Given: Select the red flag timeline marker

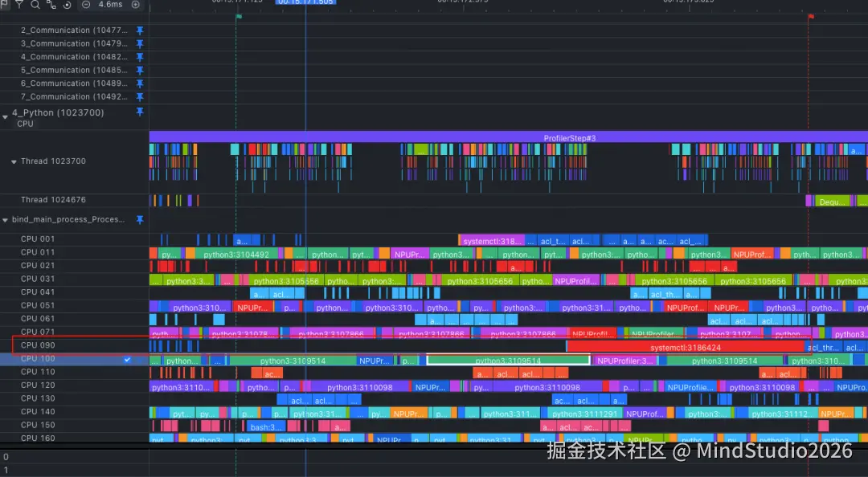Looking at the screenshot, I should [x=811, y=17].
